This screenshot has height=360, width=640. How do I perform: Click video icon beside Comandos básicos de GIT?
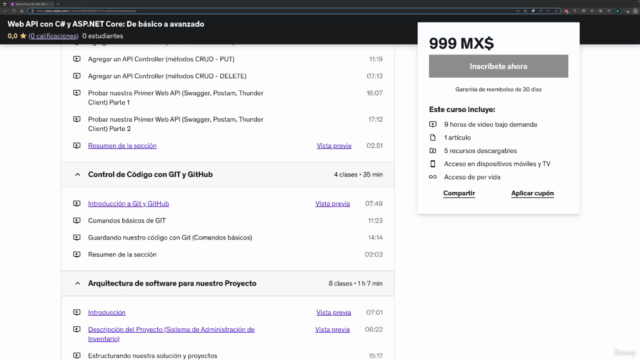click(x=77, y=220)
